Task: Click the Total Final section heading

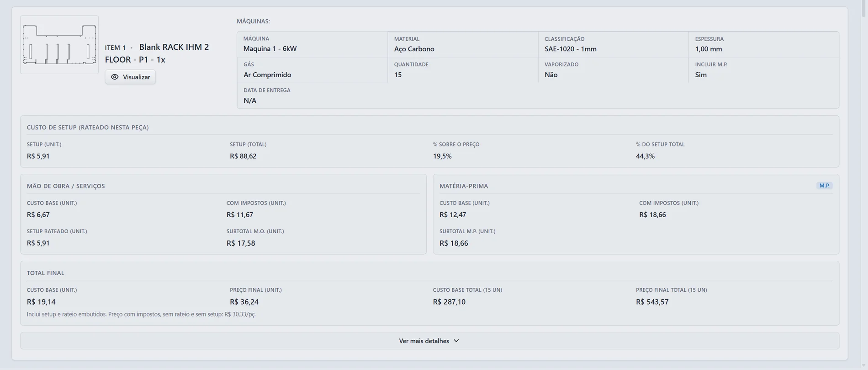Action: click(x=45, y=273)
